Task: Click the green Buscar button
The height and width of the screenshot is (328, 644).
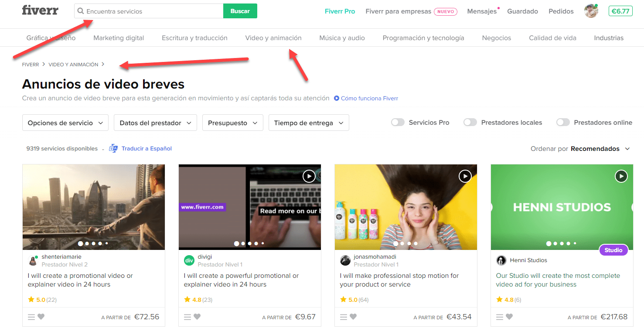Action: [x=240, y=11]
